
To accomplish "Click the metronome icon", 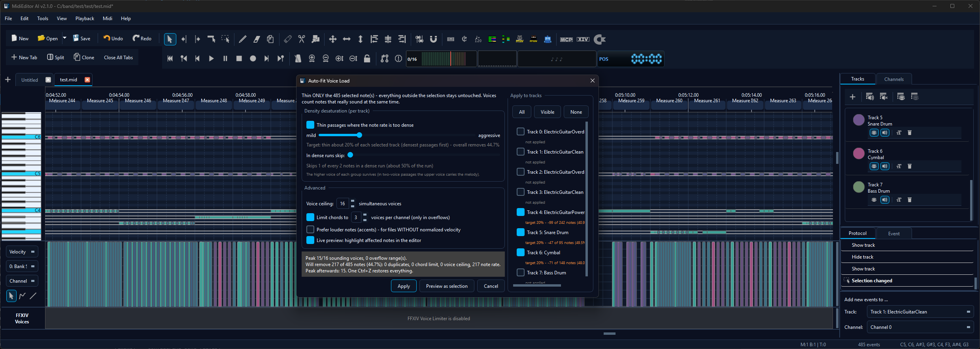I will (x=298, y=58).
